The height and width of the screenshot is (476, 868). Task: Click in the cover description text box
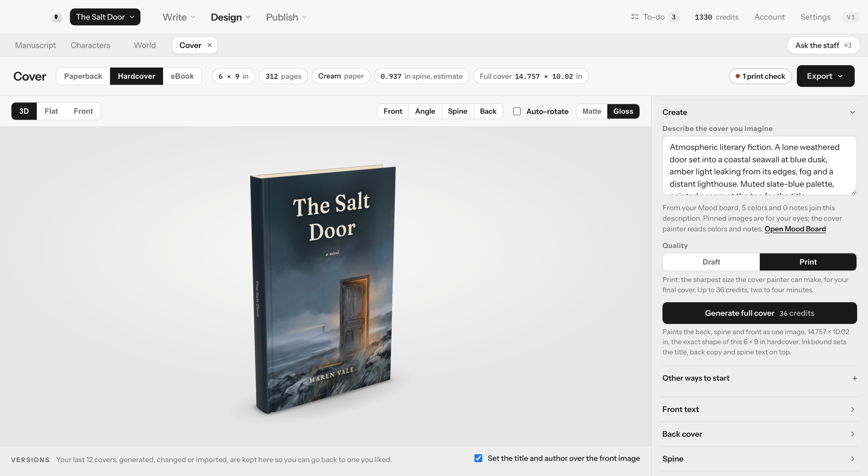pos(759,165)
